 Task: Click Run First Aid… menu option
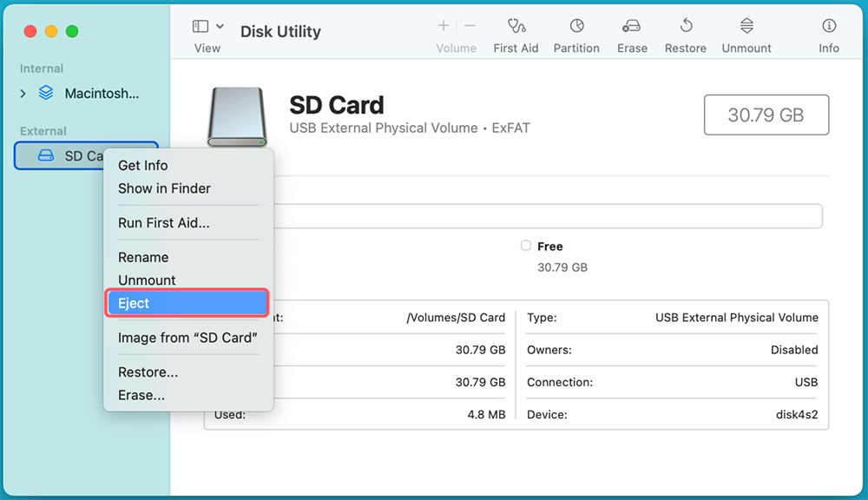[163, 223]
